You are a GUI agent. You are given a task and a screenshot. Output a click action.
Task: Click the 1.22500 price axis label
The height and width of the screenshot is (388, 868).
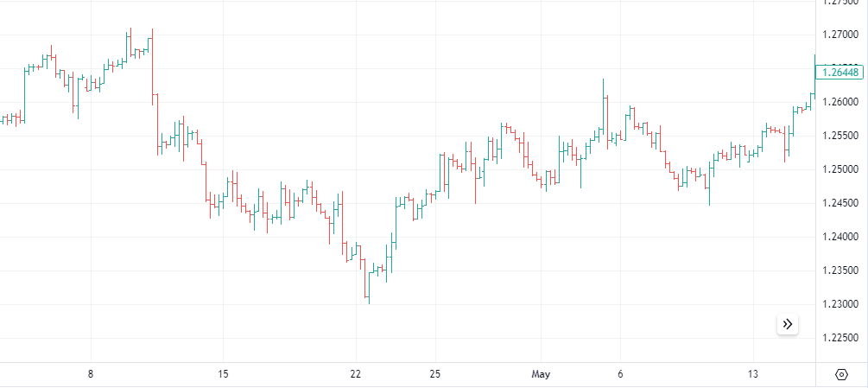click(x=840, y=338)
